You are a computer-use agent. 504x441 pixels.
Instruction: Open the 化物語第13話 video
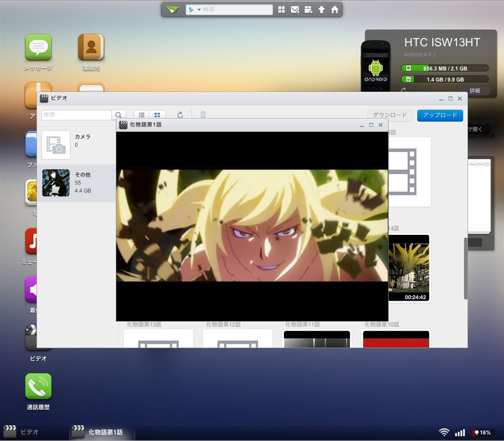(x=158, y=338)
